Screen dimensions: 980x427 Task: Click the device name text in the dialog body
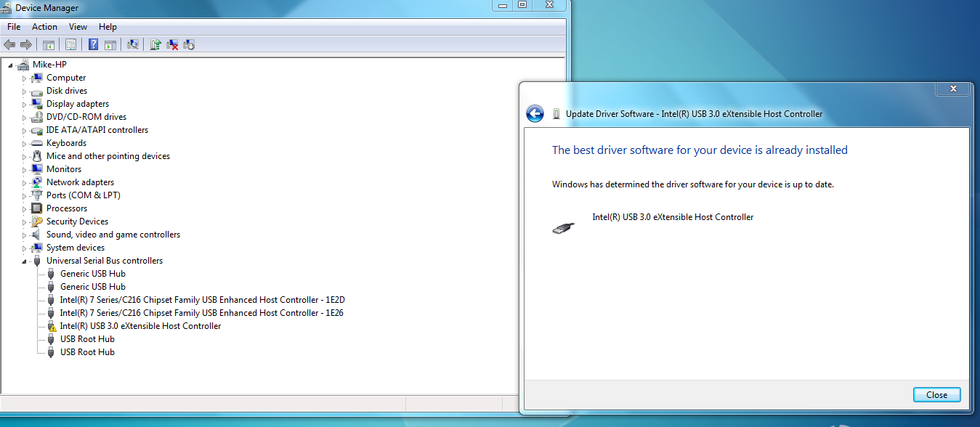[x=673, y=217]
